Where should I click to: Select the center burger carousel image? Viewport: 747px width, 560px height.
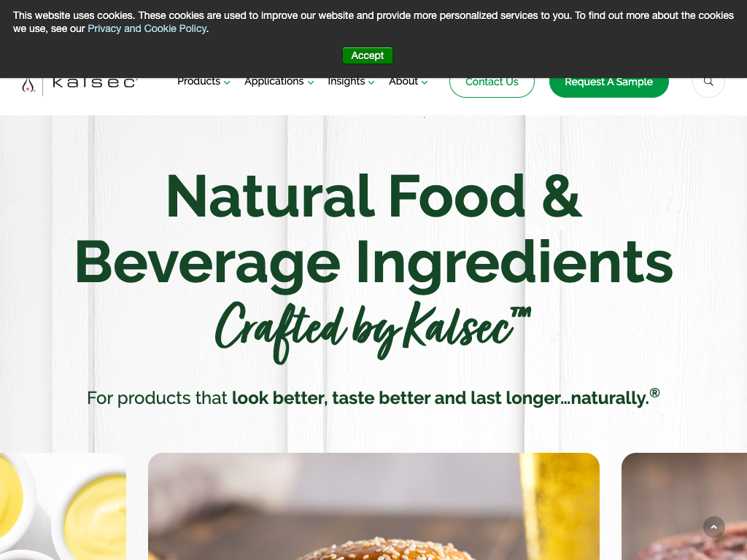pos(373,506)
